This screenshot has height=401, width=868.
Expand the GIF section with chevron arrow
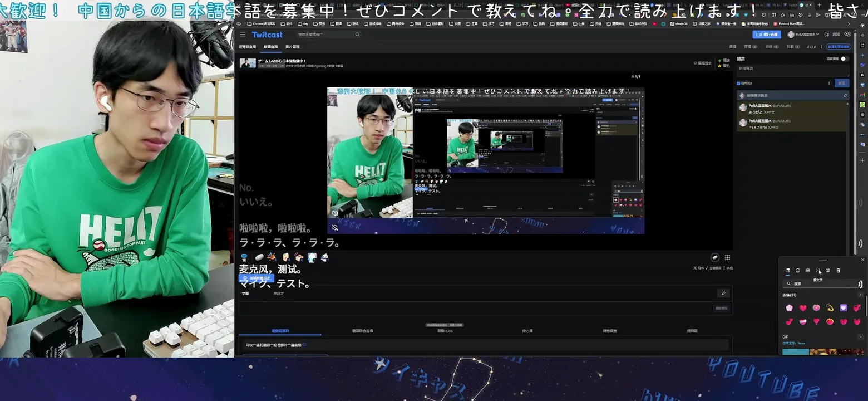tap(860, 337)
